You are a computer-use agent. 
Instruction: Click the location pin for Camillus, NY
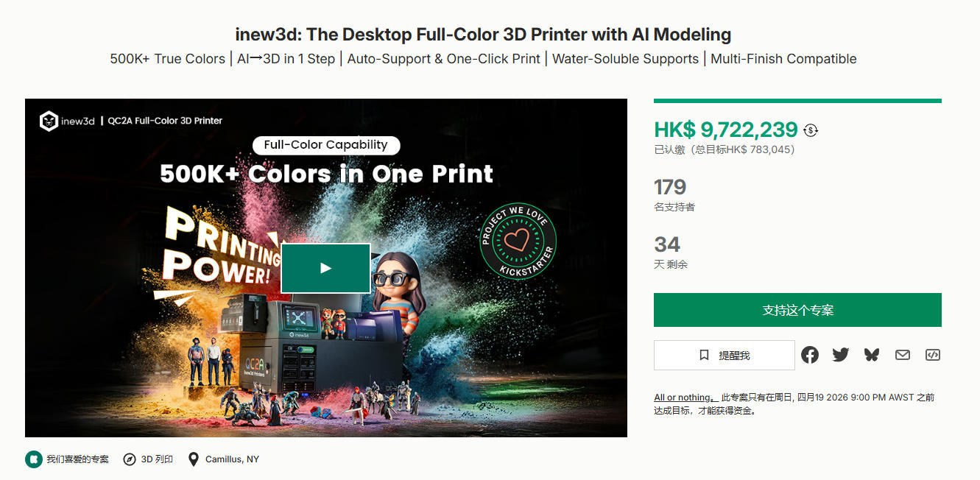point(194,459)
